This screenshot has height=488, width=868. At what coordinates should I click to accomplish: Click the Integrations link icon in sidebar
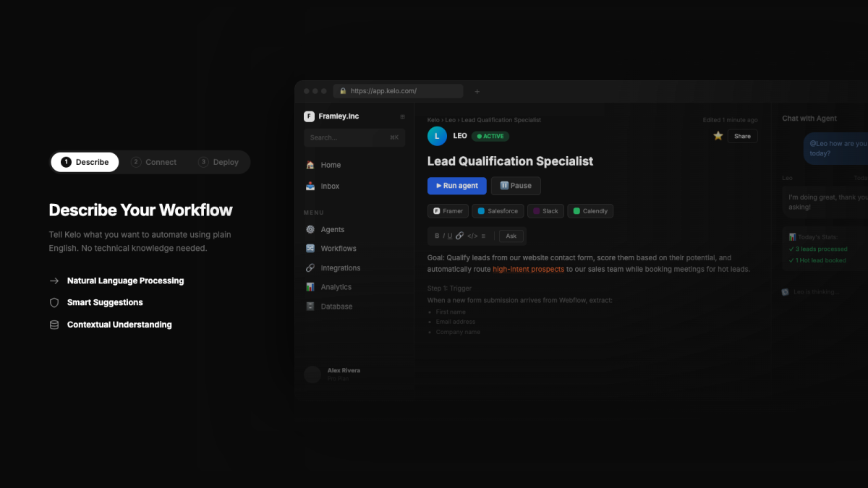(310, 268)
